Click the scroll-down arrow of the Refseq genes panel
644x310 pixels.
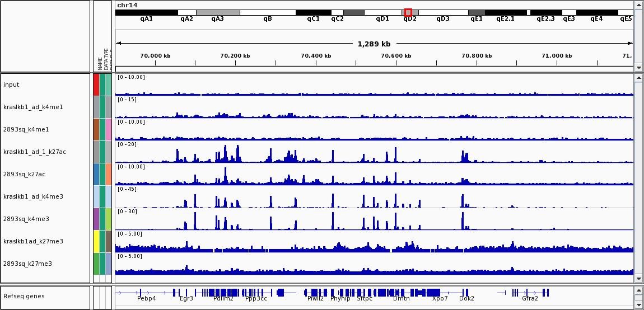pyautogui.click(x=638, y=304)
